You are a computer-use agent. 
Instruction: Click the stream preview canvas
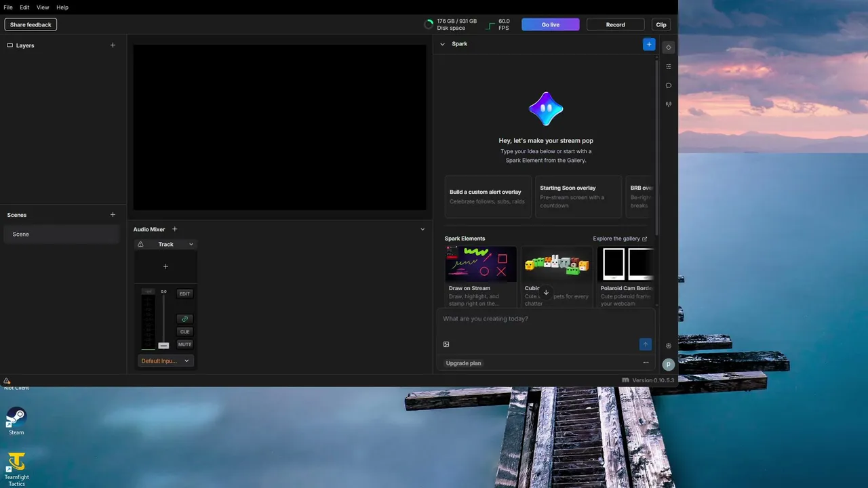pyautogui.click(x=279, y=127)
